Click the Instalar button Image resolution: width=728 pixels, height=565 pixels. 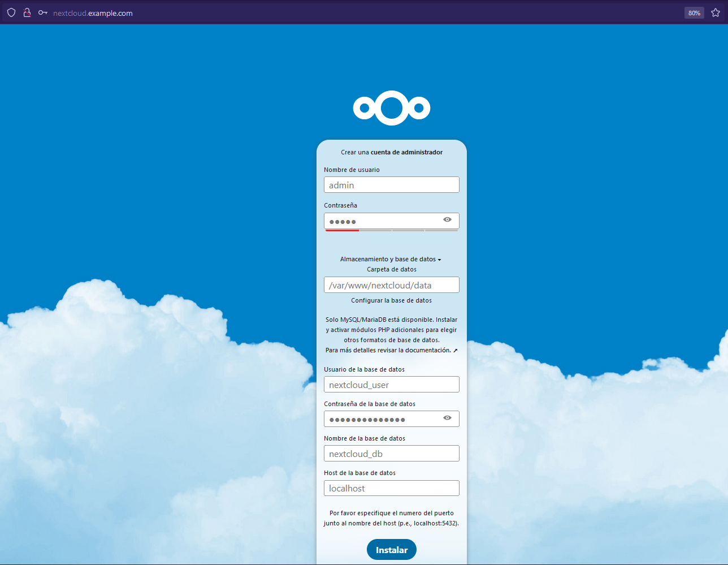[x=392, y=550]
